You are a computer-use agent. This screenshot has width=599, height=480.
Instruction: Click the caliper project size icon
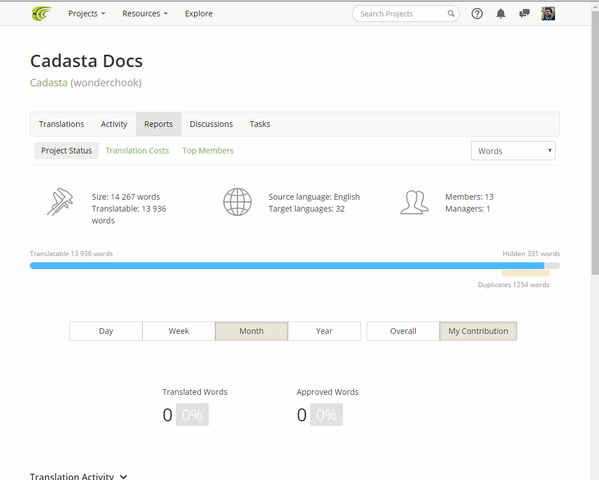coord(60,202)
